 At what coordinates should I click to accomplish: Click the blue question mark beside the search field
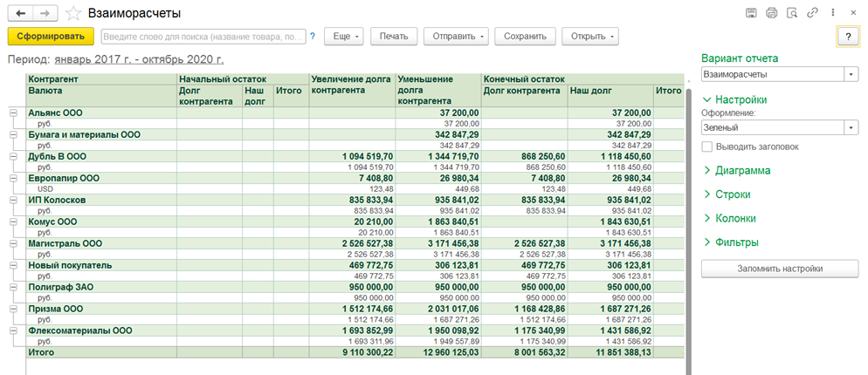[x=313, y=37]
